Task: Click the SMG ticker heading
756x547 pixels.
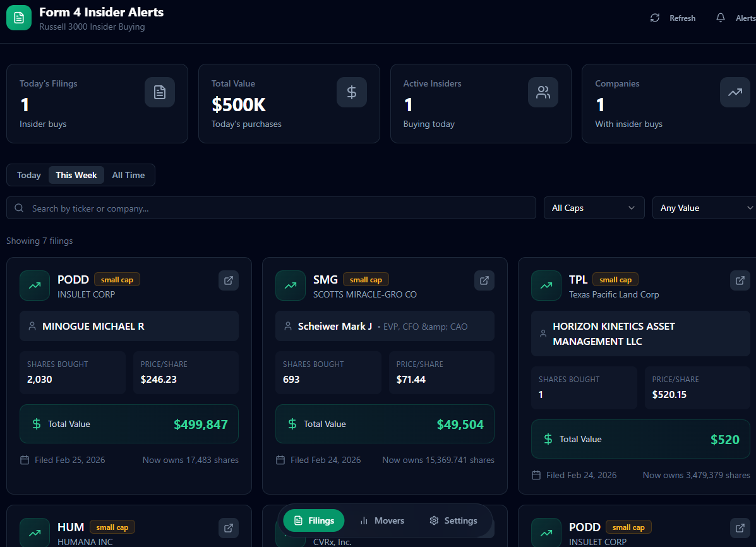Action: click(x=325, y=280)
